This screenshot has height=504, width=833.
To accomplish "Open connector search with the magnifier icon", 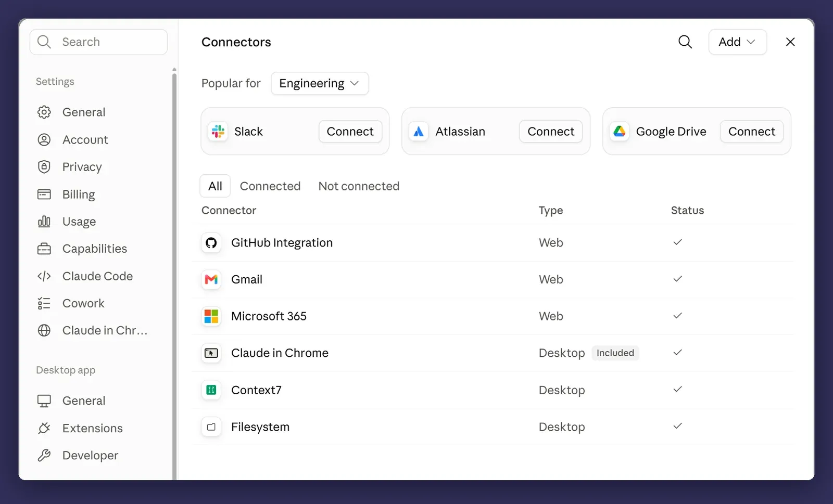I will tap(685, 42).
